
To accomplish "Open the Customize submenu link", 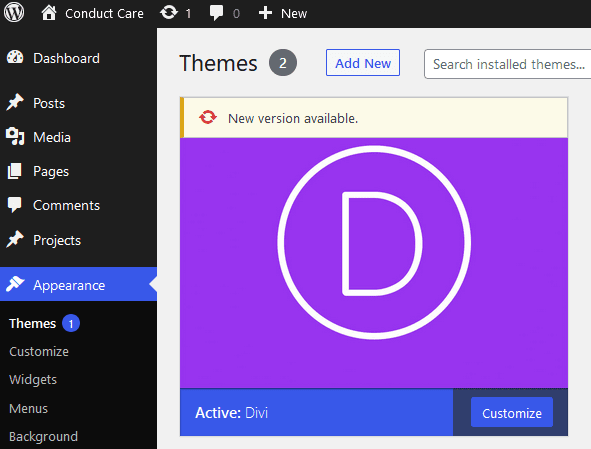I will click(39, 352).
